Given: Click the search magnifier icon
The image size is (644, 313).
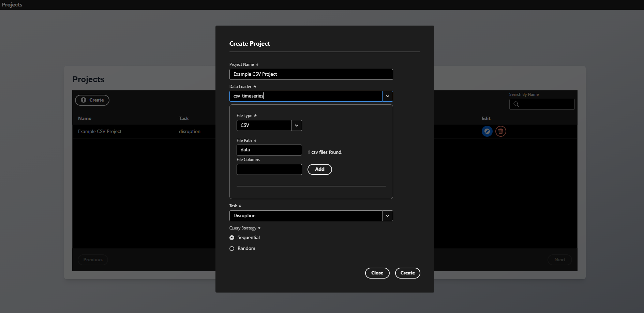Looking at the screenshot, I should [x=516, y=104].
